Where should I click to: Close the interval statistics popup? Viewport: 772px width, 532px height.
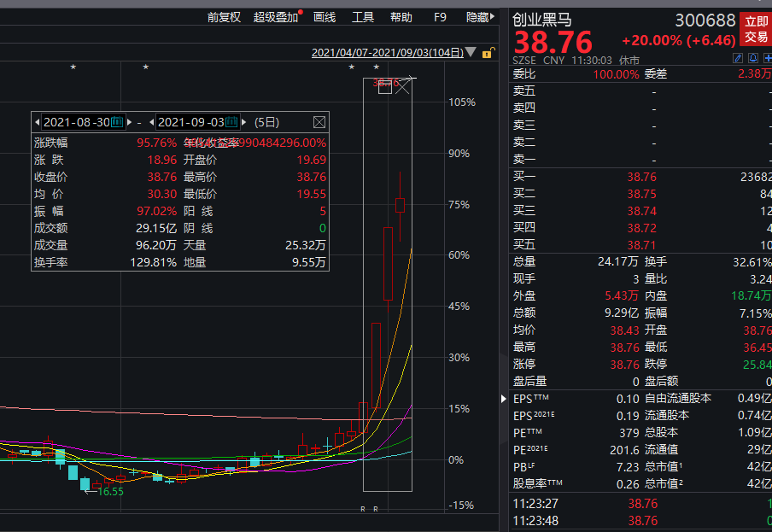(319, 122)
